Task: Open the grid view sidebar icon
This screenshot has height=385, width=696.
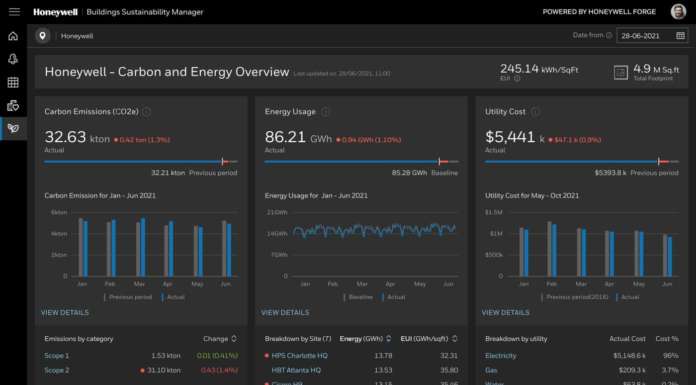Action: [x=13, y=82]
